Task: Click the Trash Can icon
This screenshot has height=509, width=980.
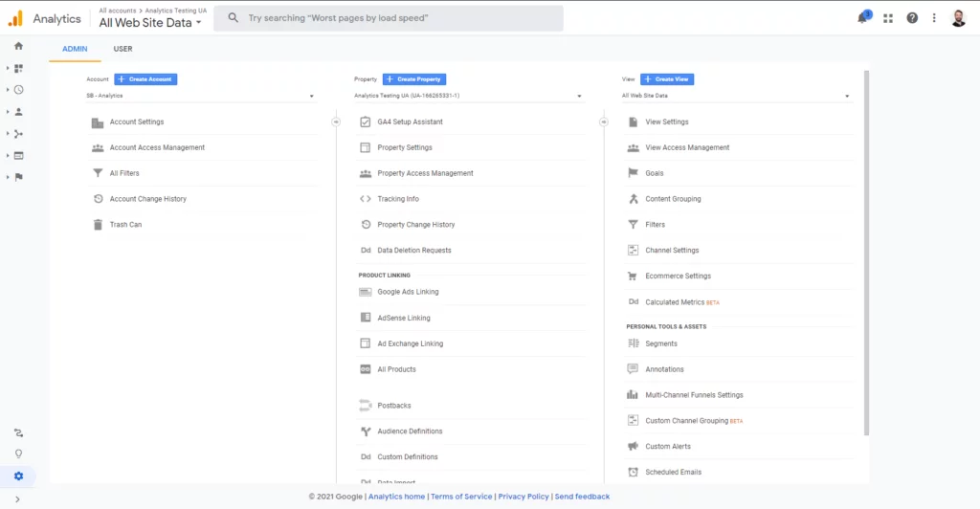Action: (x=99, y=224)
